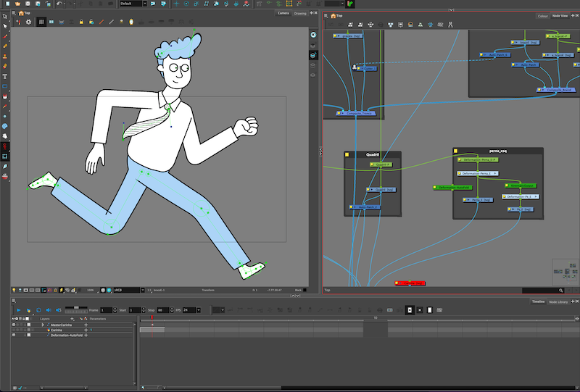580x392 pixels.
Task: Select the Text tool in tools toolbar
Action: pos(5,76)
